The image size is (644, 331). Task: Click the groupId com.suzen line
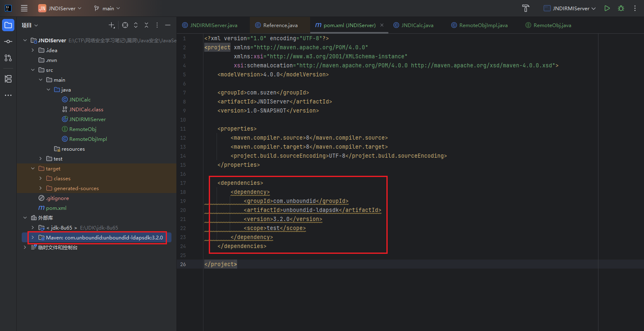click(x=263, y=92)
